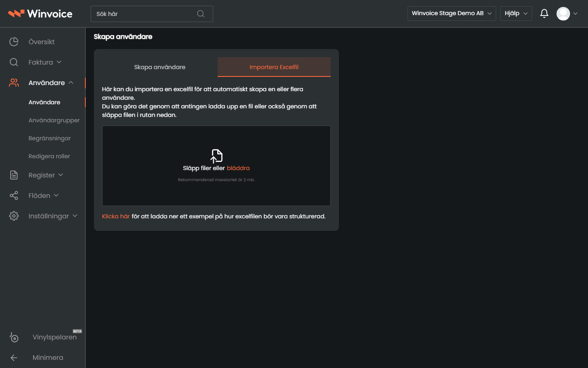588x368 pixels.
Task: Click the Skapa användare page heading
Action: [x=123, y=36]
